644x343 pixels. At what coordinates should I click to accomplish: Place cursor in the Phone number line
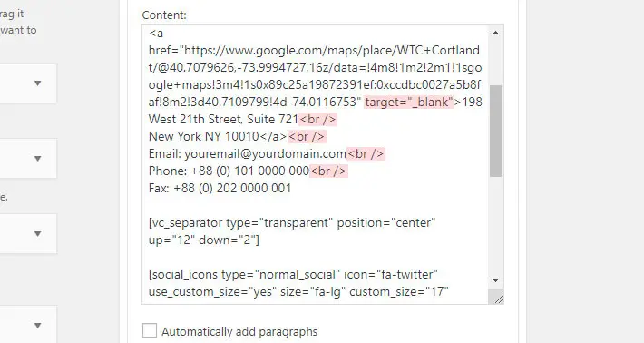[229, 171]
